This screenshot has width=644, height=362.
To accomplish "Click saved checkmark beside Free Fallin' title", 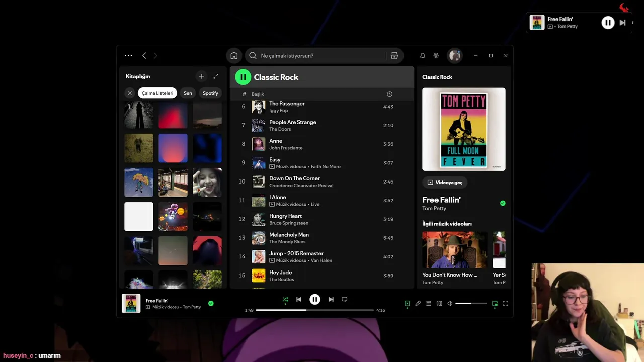I will click(x=503, y=203).
